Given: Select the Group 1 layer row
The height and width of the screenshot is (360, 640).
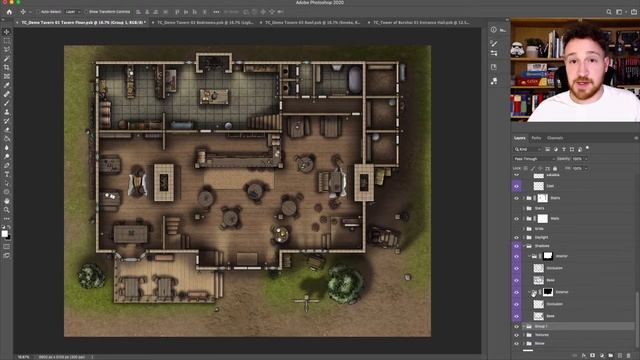Looking at the screenshot, I should [x=573, y=327].
